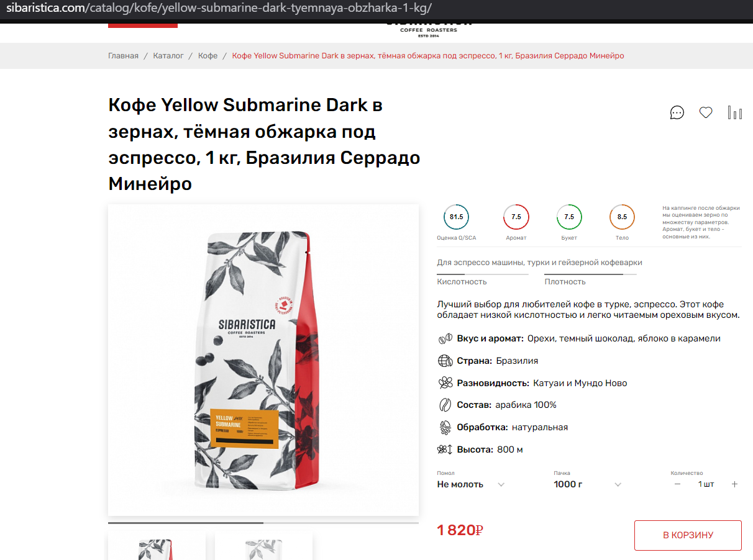Click the globe icon beside Страна
This screenshot has width=753, height=560.
(445, 361)
